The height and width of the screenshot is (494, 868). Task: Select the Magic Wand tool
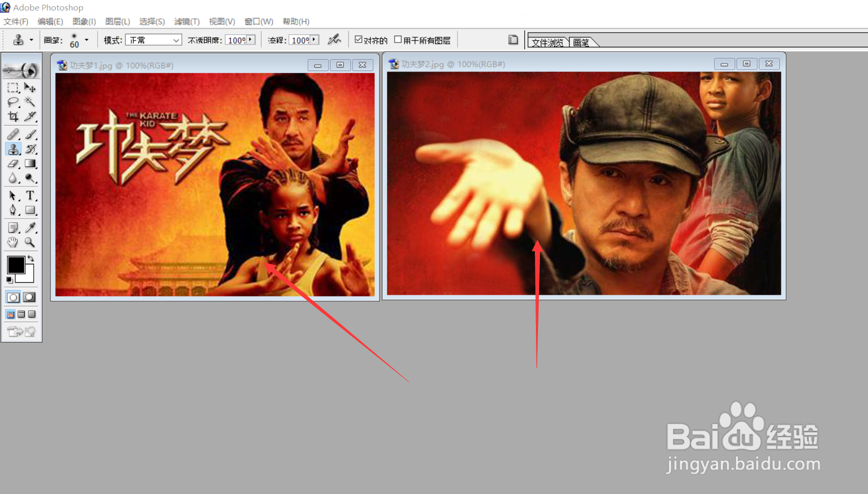click(x=30, y=102)
